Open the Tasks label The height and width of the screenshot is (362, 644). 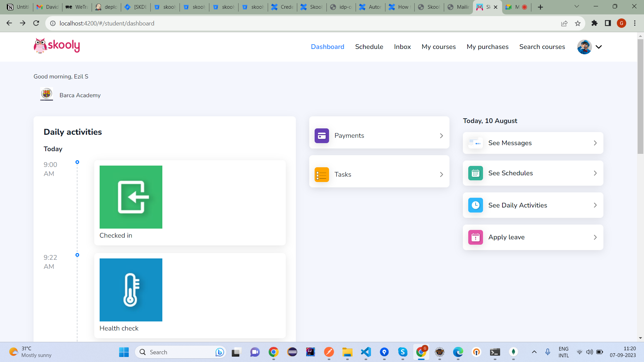point(343,174)
